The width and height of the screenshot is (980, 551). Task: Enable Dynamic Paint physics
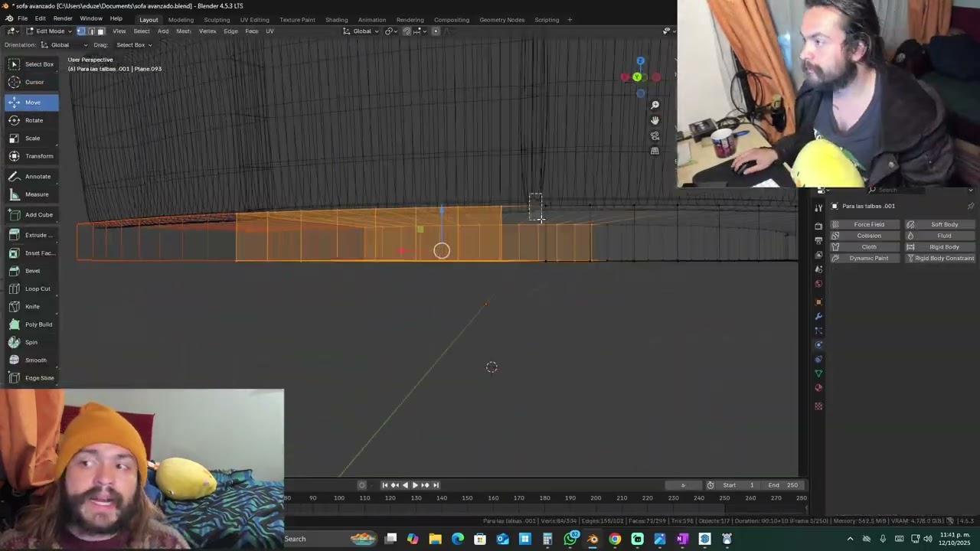coord(864,258)
